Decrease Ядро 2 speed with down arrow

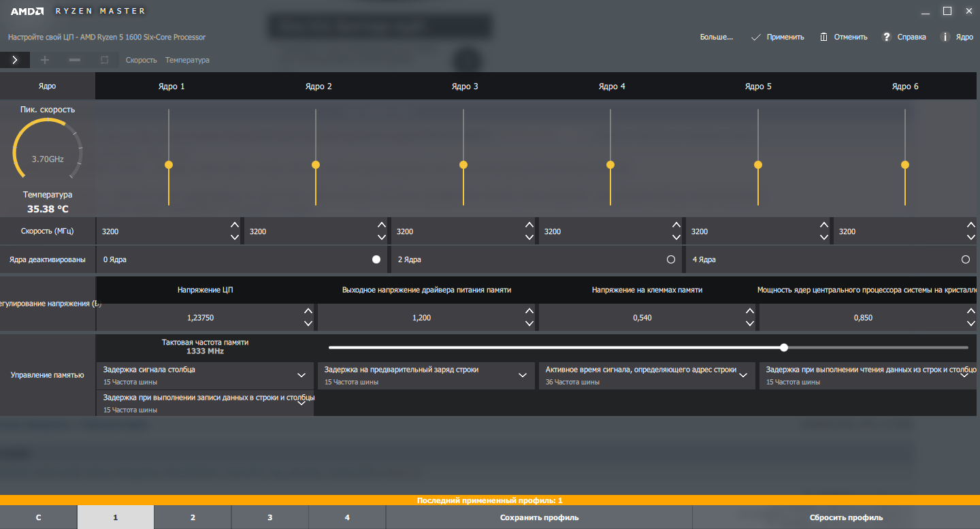point(382,237)
